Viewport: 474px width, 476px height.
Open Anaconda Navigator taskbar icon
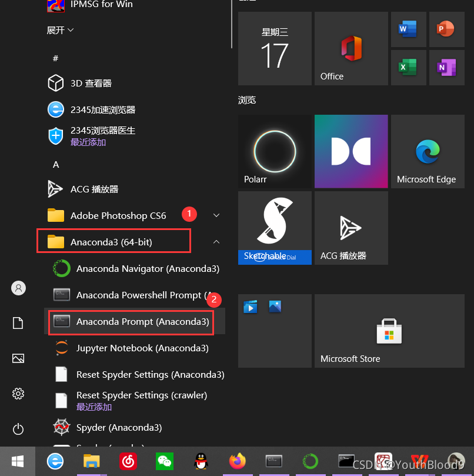coord(310,461)
